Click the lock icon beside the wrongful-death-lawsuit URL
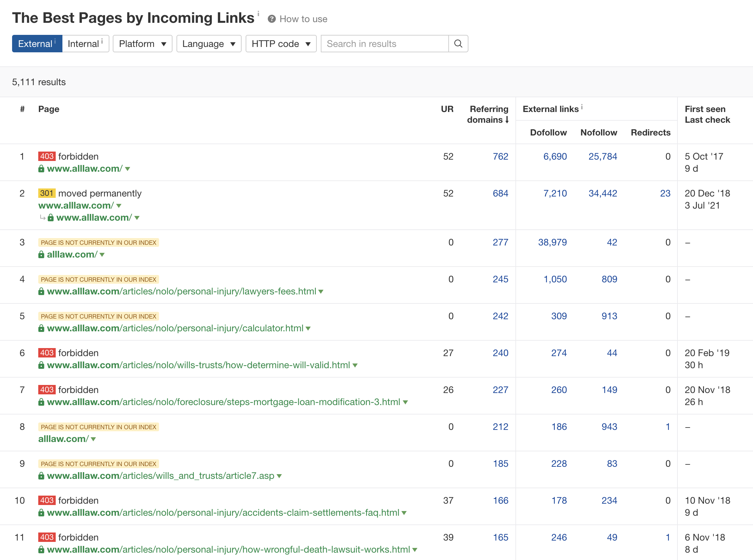 coord(41,550)
